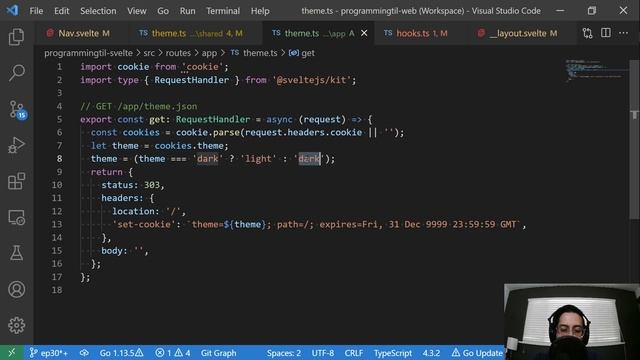
Task: Open the errors and warnings problems indicator
Action: pos(172,353)
